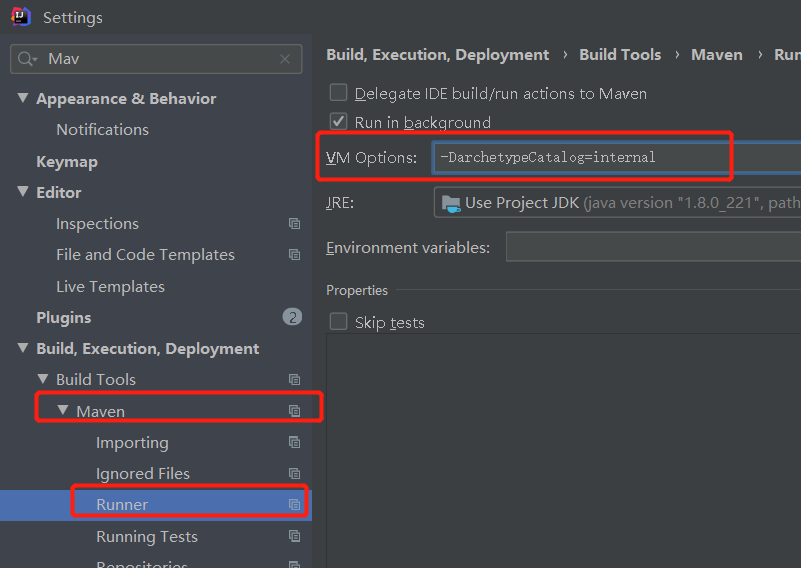This screenshot has height=568, width=801.
Task: Click the 'Environment variables:' label
Action: [x=408, y=248]
